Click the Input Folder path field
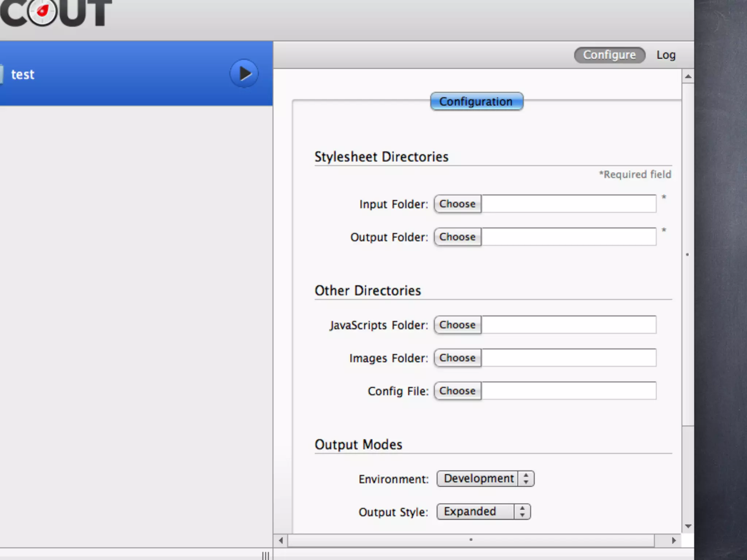This screenshot has width=747, height=560. tap(568, 204)
